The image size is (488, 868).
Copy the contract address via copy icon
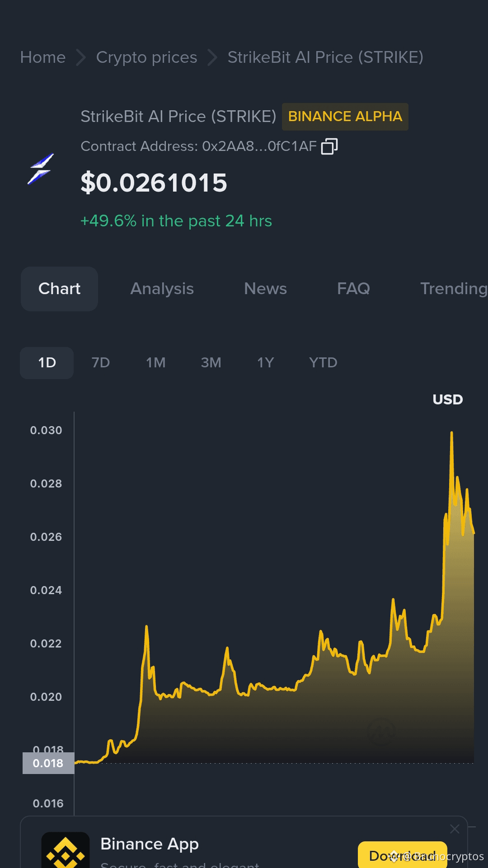329,146
